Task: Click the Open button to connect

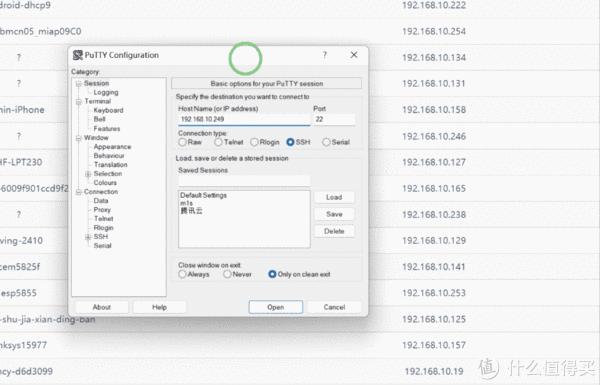Action: (x=276, y=307)
